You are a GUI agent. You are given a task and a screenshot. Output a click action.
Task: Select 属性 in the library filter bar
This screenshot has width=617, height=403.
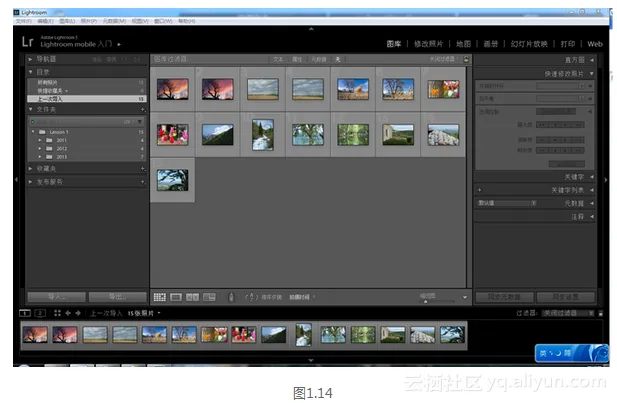tap(297, 59)
